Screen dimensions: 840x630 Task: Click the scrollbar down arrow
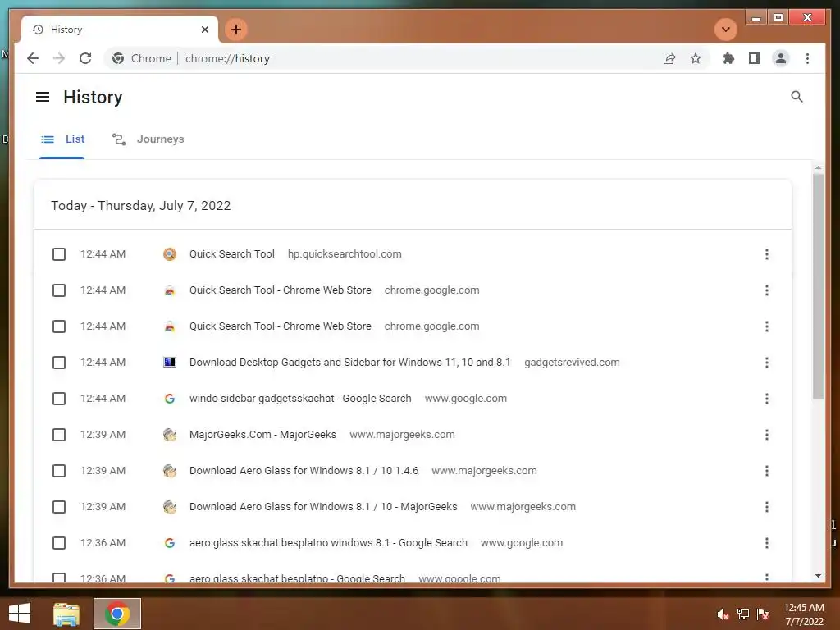818,576
